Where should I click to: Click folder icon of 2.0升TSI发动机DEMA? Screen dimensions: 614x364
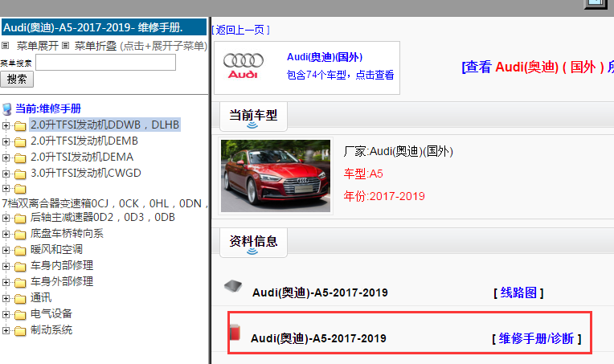click(x=20, y=158)
